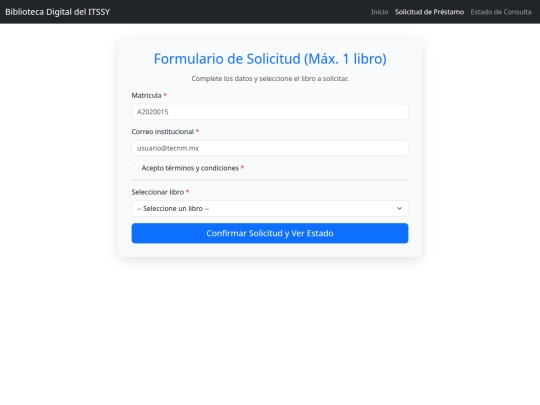The width and height of the screenshot is (540, 405).
Task: Click the chevron arrow on the book selector
Action: (399, 208)
